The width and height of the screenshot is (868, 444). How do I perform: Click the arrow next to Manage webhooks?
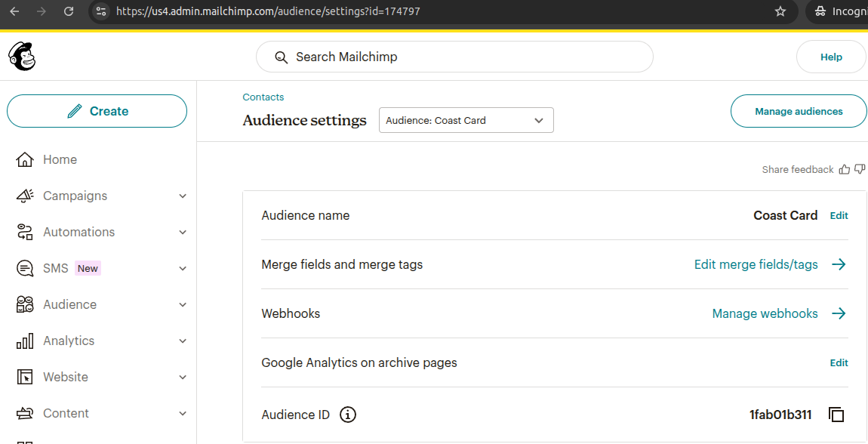click(839, 313)
